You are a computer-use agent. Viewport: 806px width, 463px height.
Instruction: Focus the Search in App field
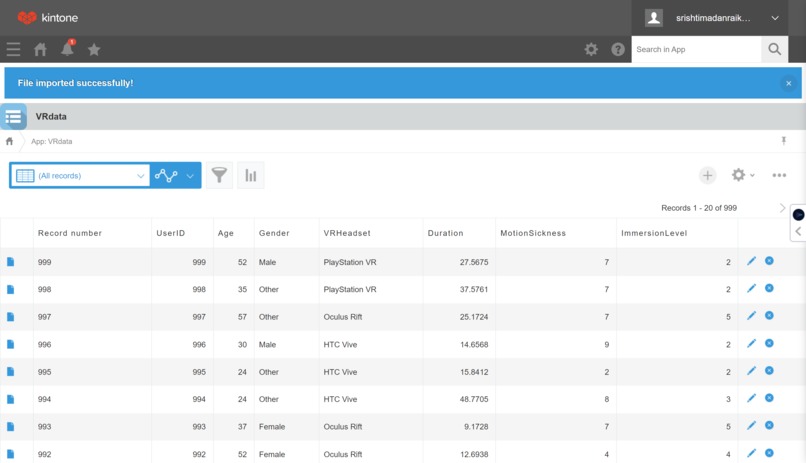[696, 49]
